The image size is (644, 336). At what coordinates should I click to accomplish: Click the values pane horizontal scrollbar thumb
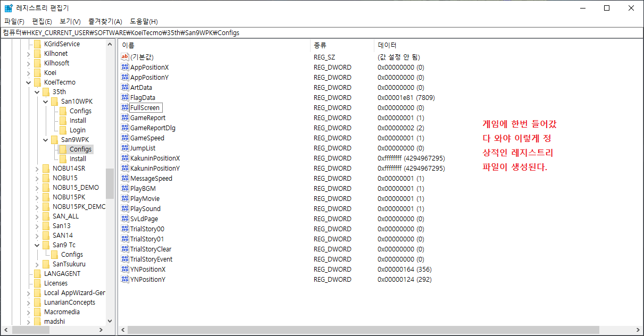(363, 330)
